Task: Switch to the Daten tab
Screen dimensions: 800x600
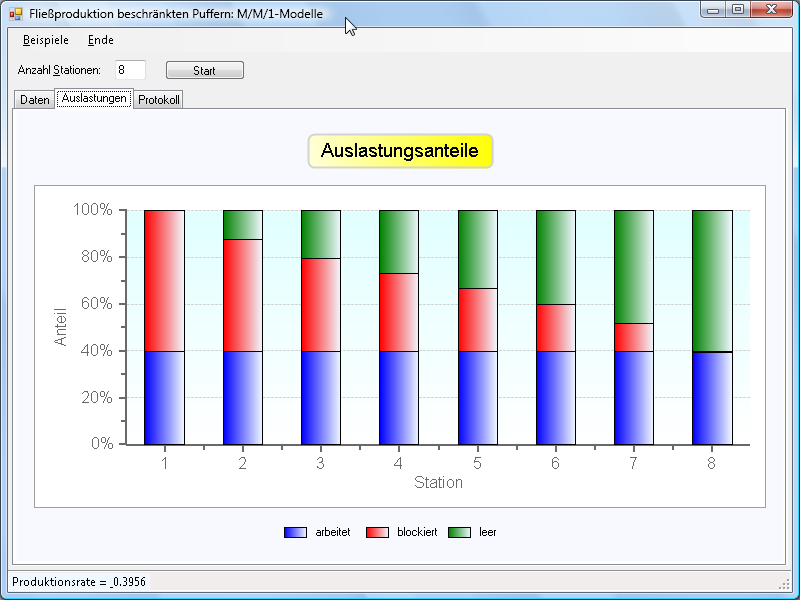Action: (x=34, y=100)
